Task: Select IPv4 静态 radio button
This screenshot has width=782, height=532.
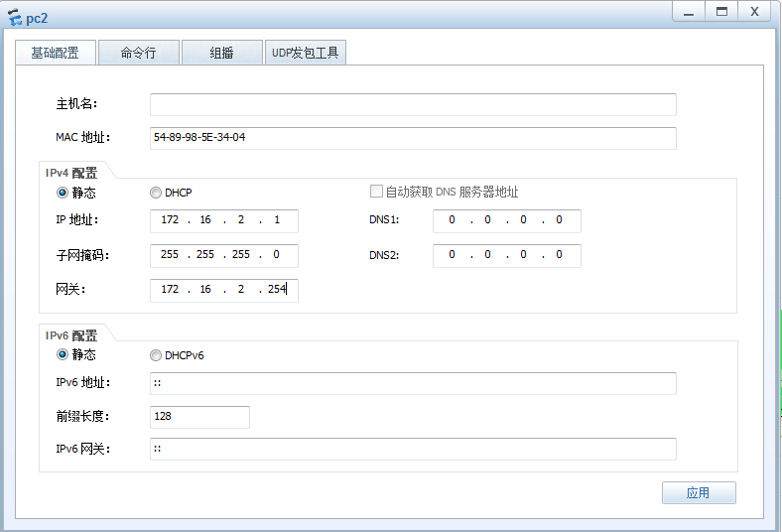Action: [63, 193]
